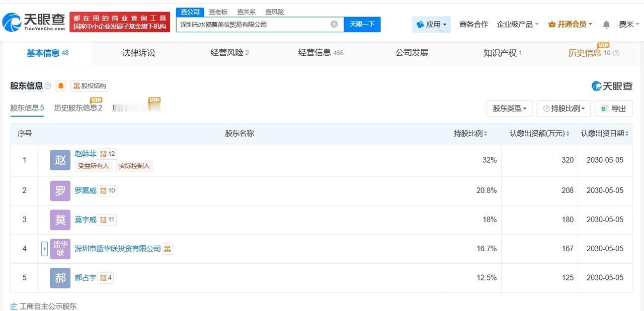The height and width of the screenshot is (311, 644).
Task: Open the 股东类型 filter dropdown
Action: tap(510, 109)
